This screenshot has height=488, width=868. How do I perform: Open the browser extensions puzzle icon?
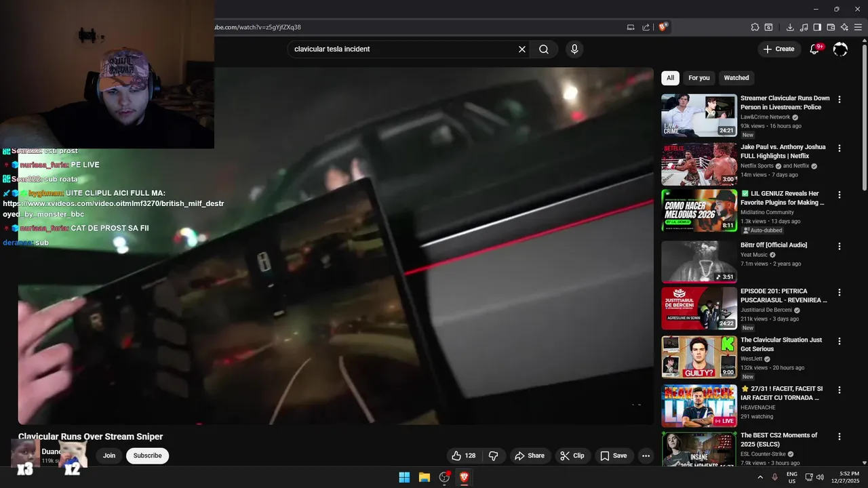coord(755,27)
